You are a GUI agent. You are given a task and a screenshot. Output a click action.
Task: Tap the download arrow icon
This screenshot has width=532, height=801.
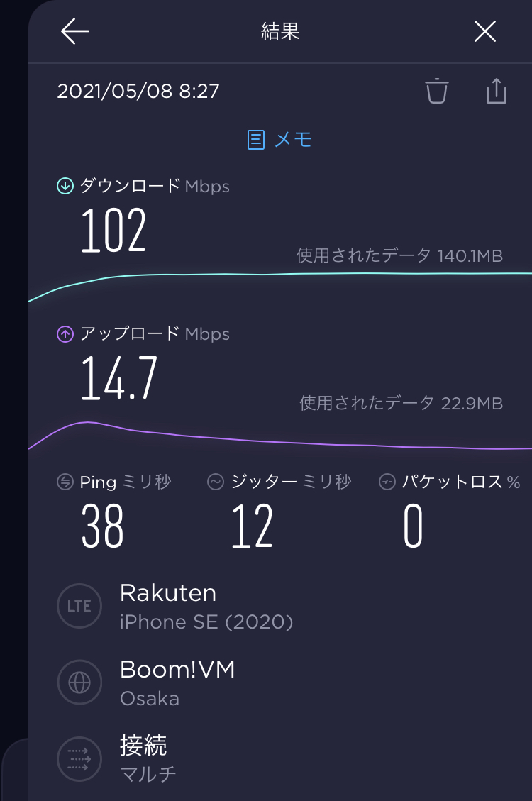coord(65,187)
